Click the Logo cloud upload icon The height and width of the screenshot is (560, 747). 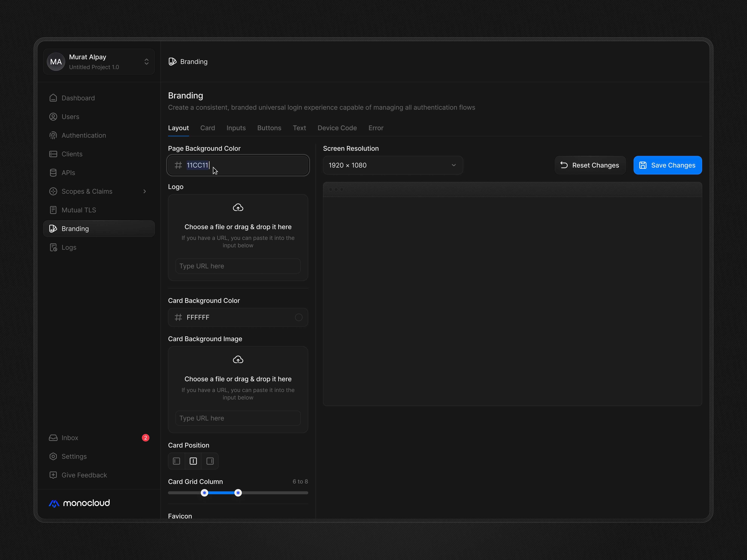238,208
